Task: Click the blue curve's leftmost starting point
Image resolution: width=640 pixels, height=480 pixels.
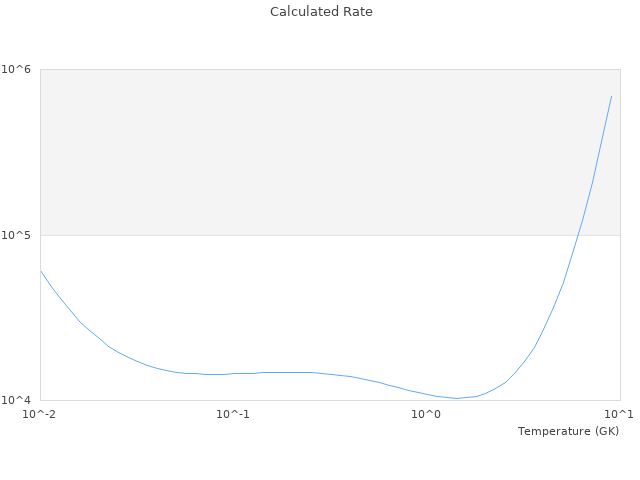Action: point(41,270)
